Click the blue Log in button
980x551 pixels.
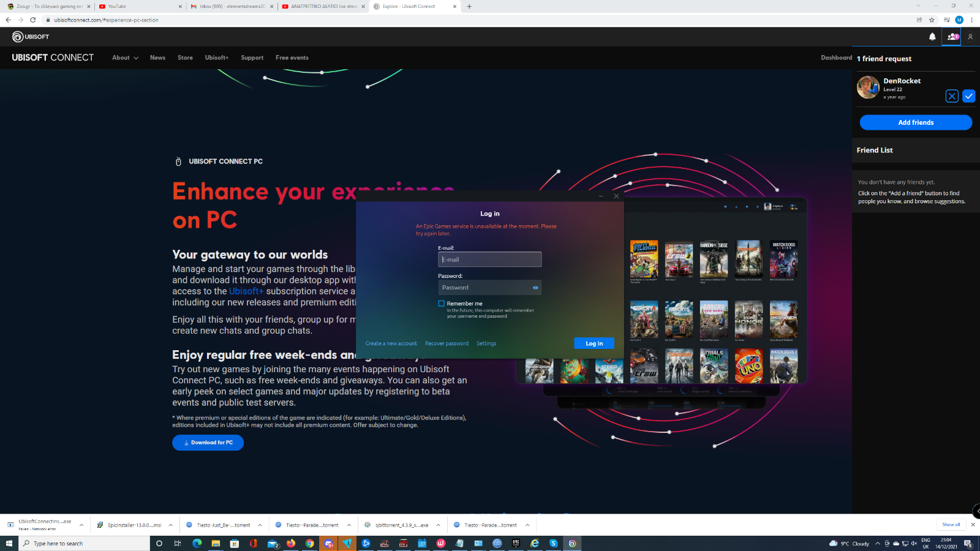pos(594,343)
